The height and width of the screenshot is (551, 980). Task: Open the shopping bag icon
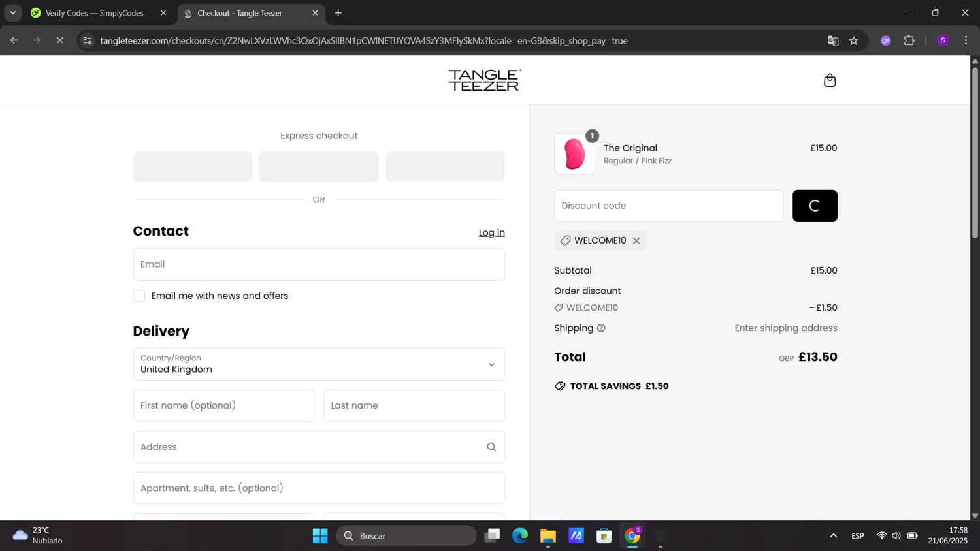[x=830, y=80]
